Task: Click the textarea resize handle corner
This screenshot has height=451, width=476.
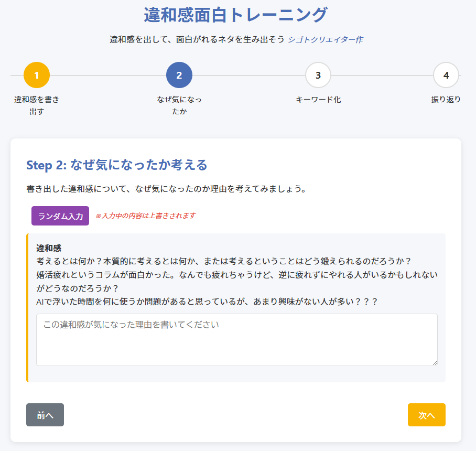Action: click(434, 362)
